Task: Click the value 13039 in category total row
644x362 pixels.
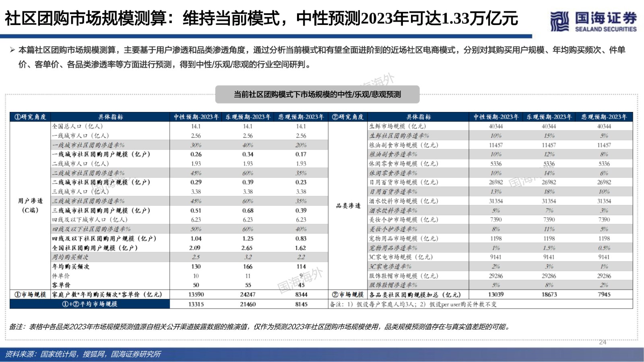Action: 496,294
